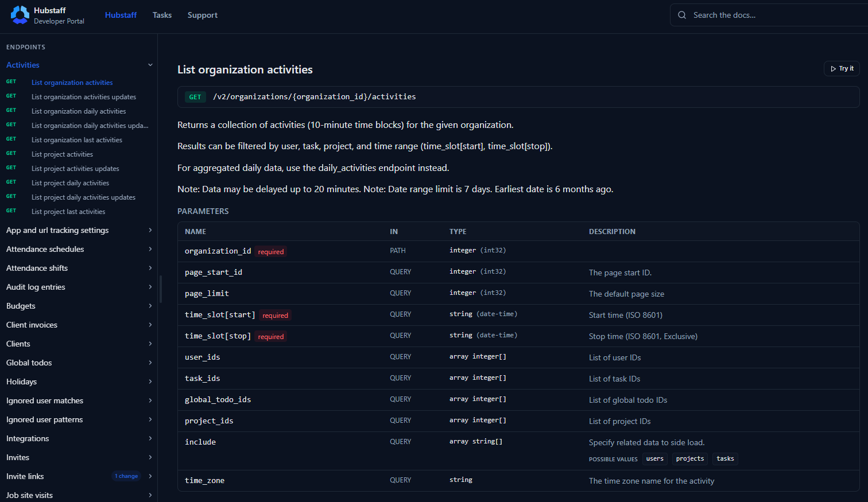Image resolution: width=868 pixels, height=502 pixels.
Task: Click the tasks possible value tag
Action: click(725, 459)
